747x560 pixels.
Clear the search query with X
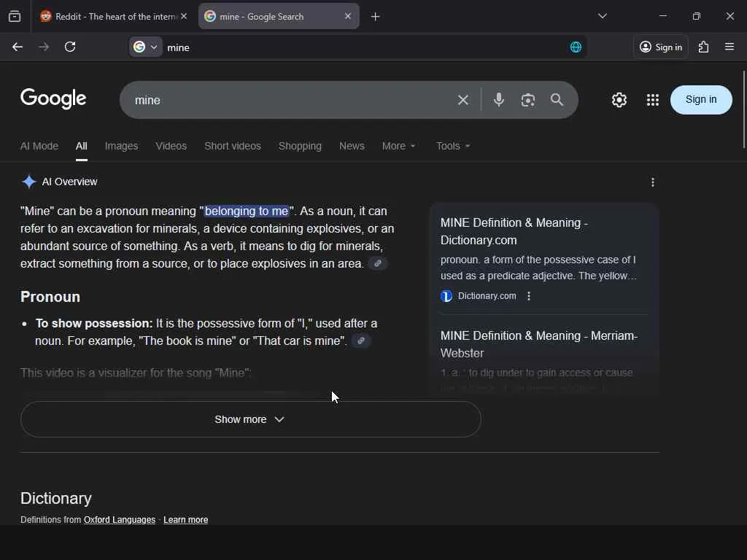click(x=463, y=100)
